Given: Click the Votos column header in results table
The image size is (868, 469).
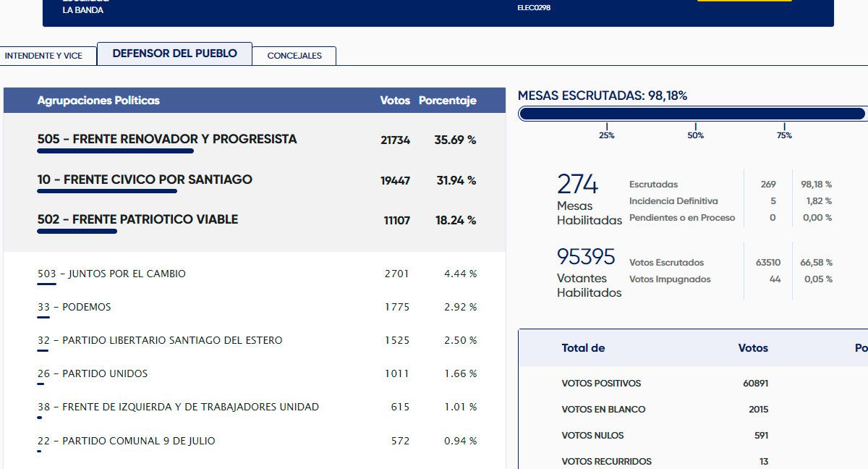Looking at the screenshot, I should tap(394, 101).
